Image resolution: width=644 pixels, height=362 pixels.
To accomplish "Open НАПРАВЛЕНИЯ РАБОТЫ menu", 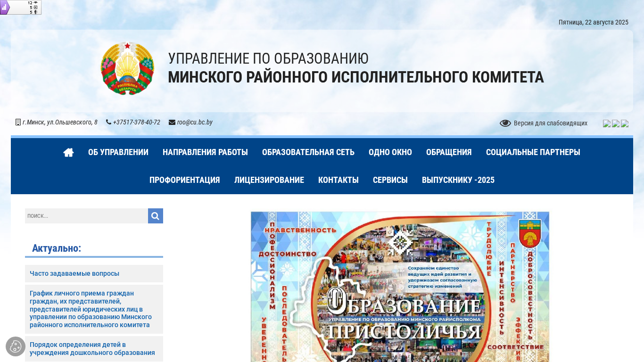I will (205, 152).
